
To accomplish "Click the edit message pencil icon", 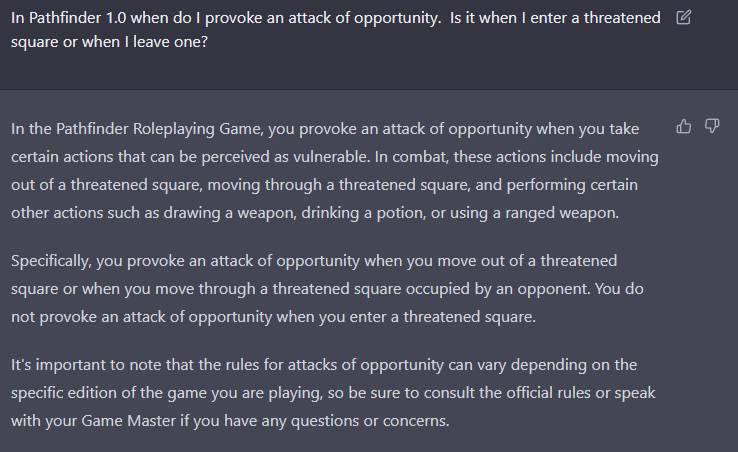I will 683,17.
